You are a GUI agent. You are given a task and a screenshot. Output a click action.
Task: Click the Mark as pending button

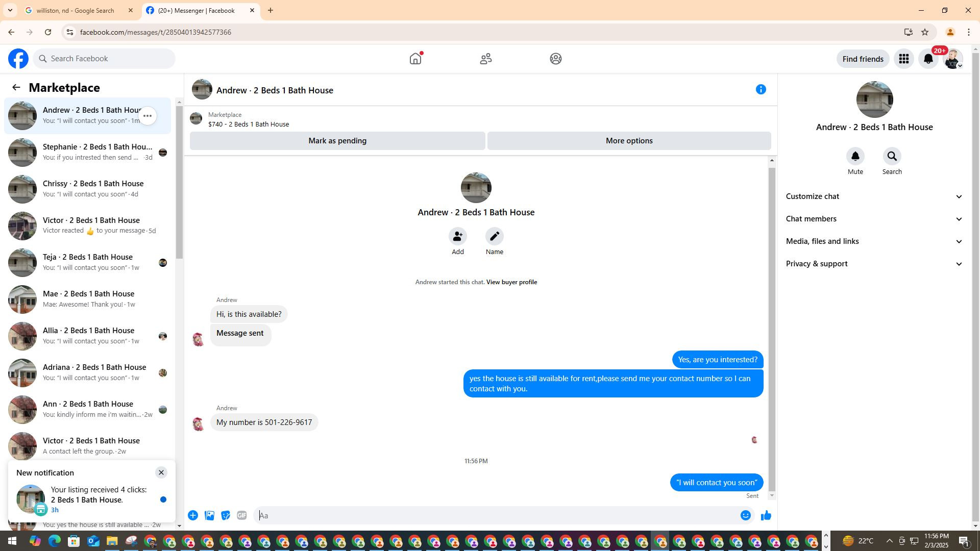coord(337,141)
